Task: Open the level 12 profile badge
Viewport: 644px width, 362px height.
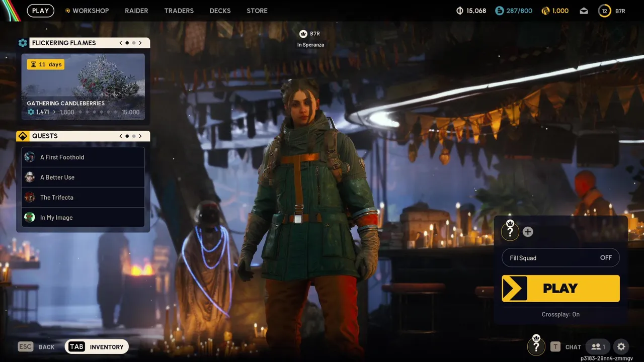Action: 604,11
